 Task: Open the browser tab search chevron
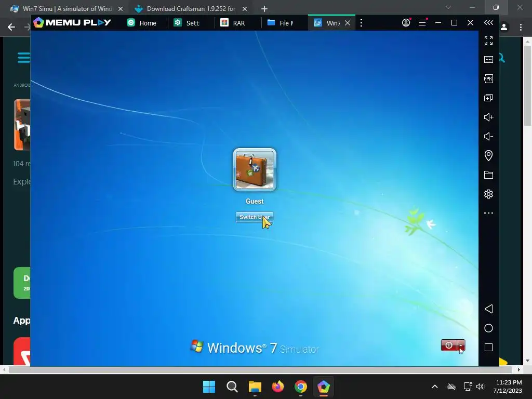tap(448, 7)
